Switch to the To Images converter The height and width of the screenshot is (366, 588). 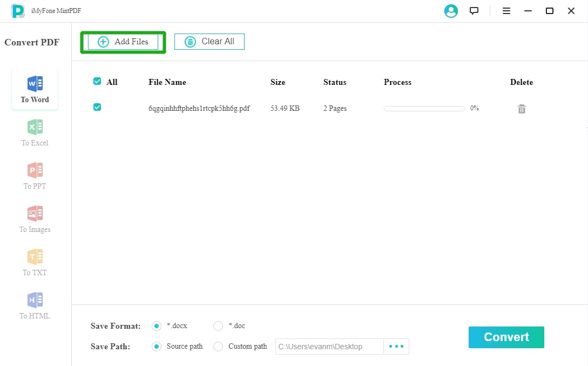tap(35, 214)
